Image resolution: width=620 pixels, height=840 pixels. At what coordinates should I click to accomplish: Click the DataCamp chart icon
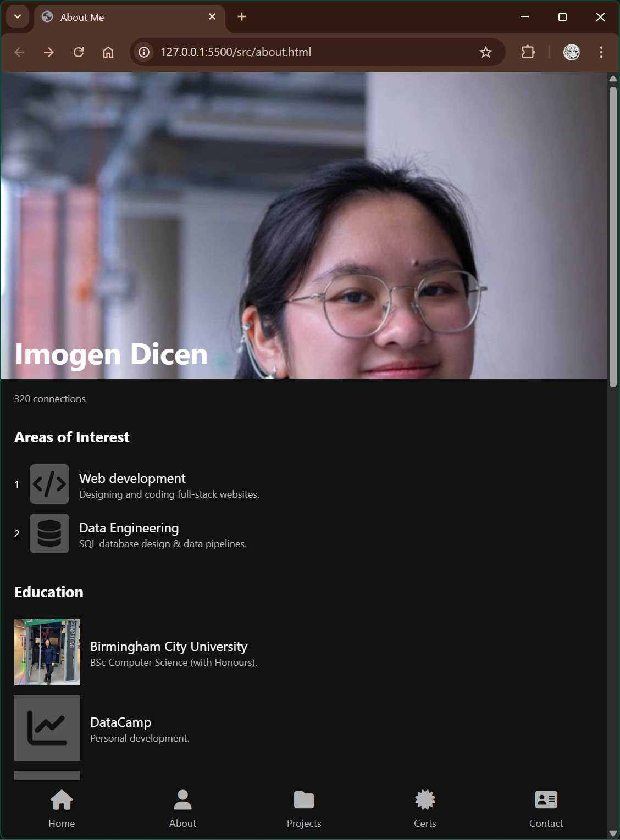[47, 728]
